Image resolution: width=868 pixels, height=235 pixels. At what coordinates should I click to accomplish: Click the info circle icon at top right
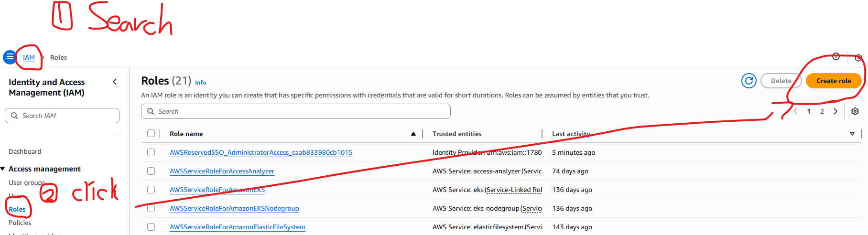tap(836, 56)
